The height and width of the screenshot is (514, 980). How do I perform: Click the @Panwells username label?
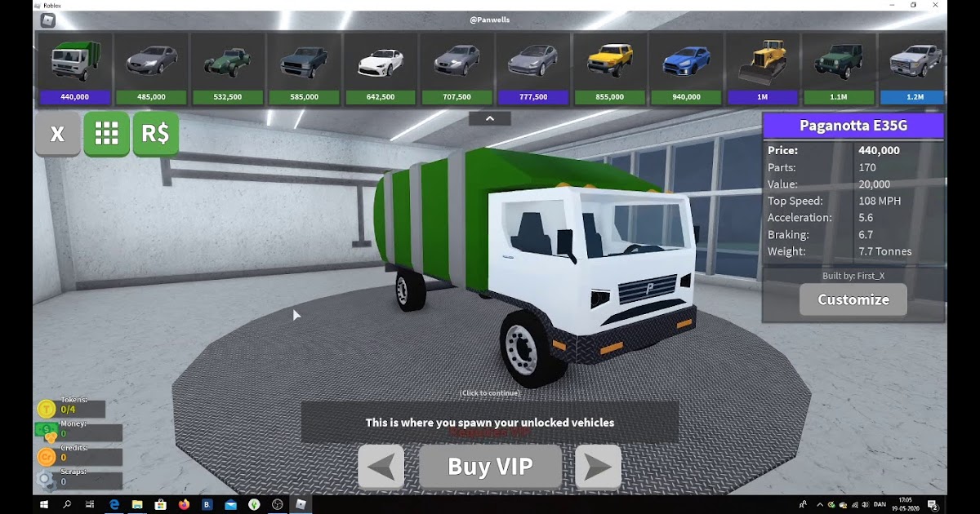[x=490, y=20]
